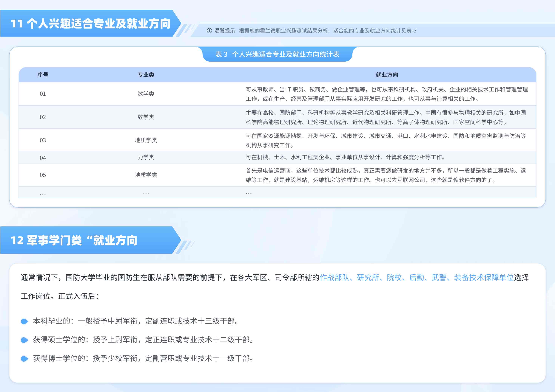Image resolution: width=555 pixels, height=392 pixels.
Task: Click the 温馨提示 label text
Action: (x=225, y=31)
